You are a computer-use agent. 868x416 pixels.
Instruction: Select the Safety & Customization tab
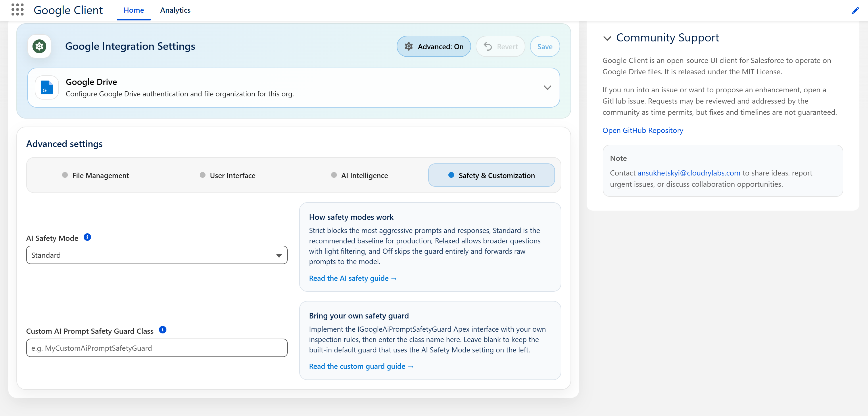(x=491, y=175)
